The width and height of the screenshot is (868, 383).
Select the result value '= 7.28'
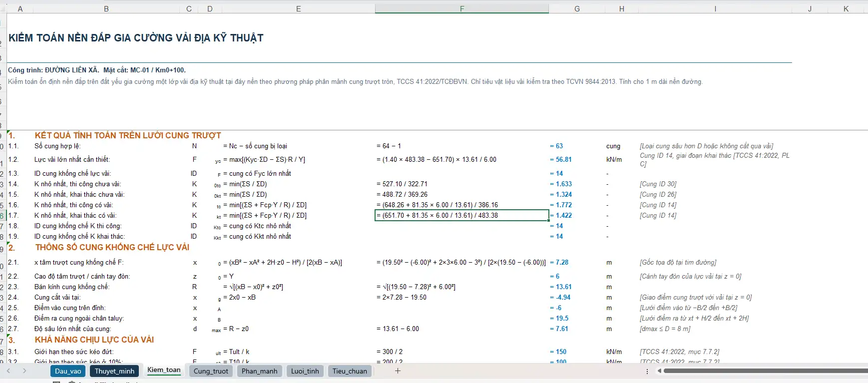pos(559,263)
